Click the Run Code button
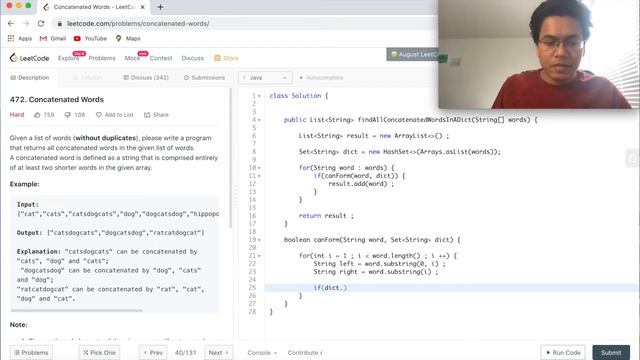The image size is (640, 360). pos(563,353)
